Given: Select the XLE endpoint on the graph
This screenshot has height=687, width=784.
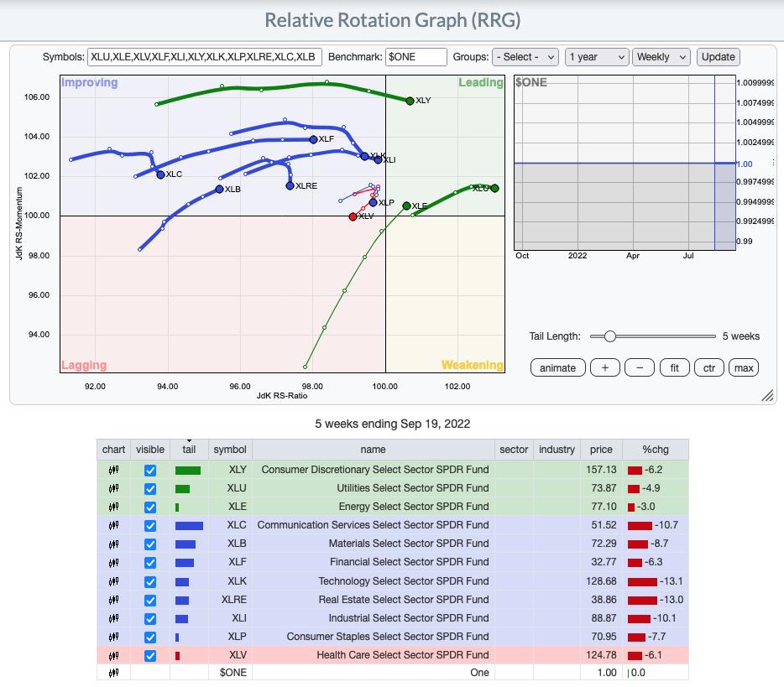Looking at the screenshot, I should [406, 206].
